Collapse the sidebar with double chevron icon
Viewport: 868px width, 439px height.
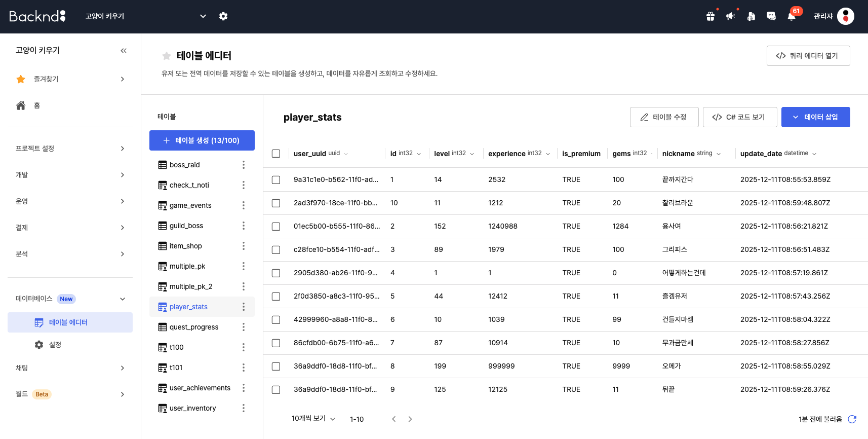click(124, 51)
